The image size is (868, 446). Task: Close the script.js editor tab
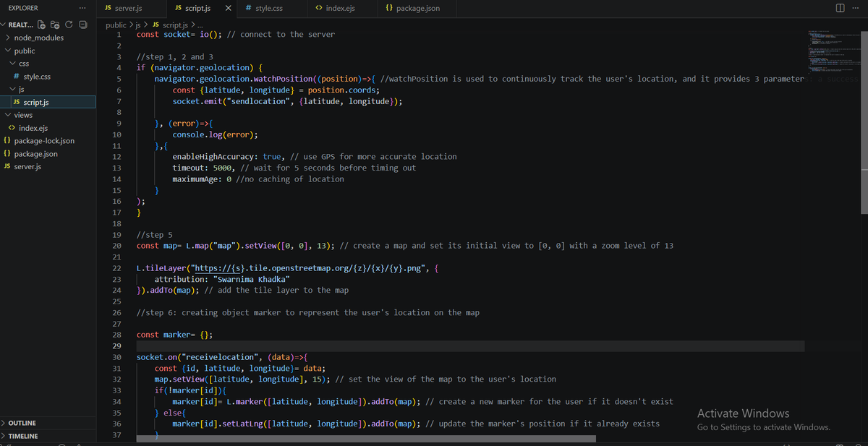229,9
